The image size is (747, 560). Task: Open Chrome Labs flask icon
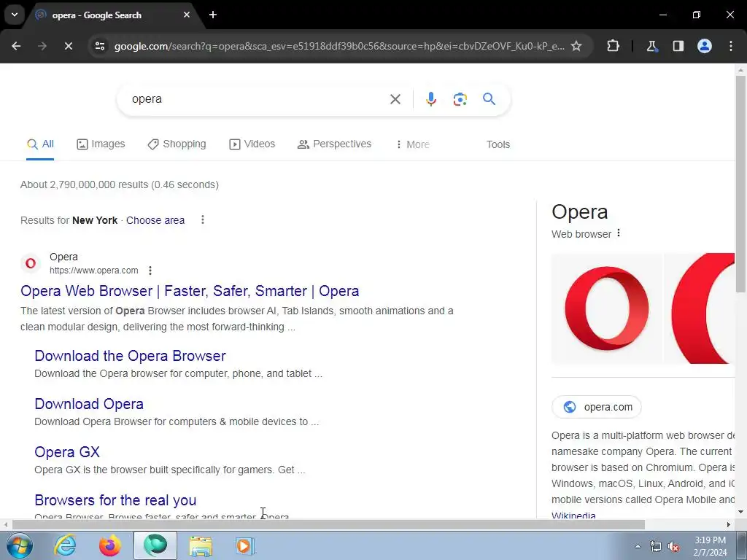(x=651, y=46)
